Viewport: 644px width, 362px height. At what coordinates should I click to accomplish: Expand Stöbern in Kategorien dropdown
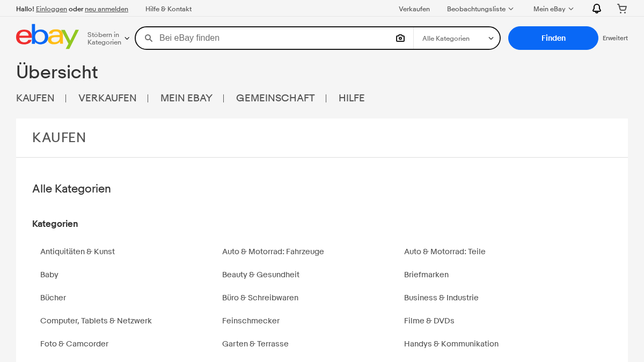point(108,38)
